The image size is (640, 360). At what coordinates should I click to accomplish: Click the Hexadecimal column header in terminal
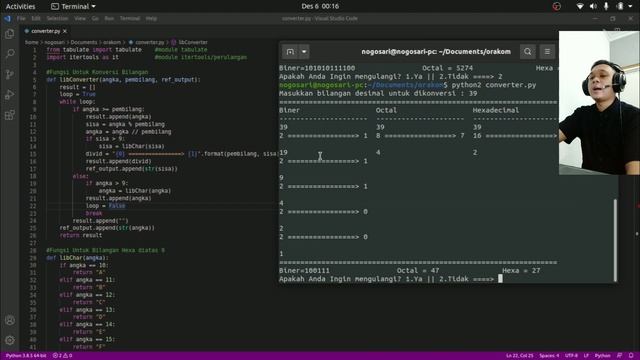[x=496, y=110]
